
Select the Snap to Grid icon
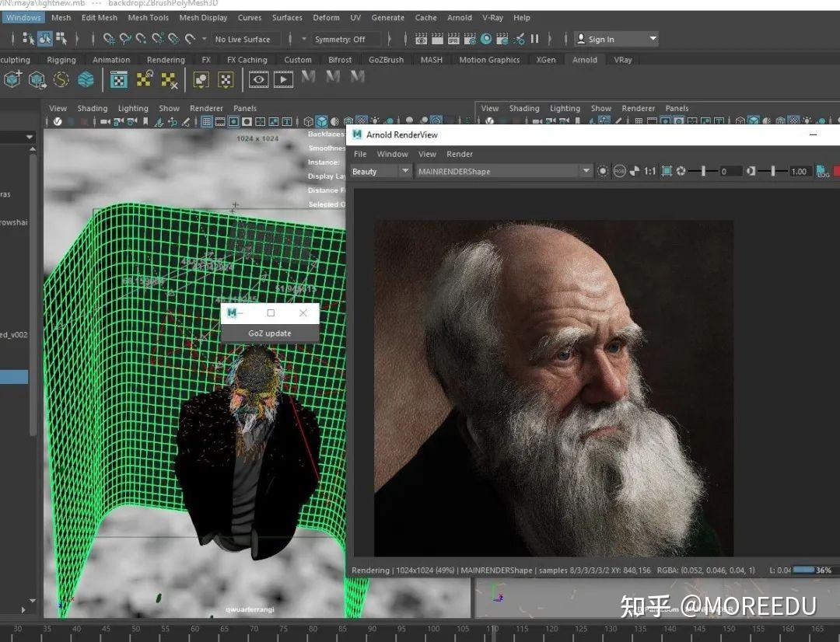109,39
